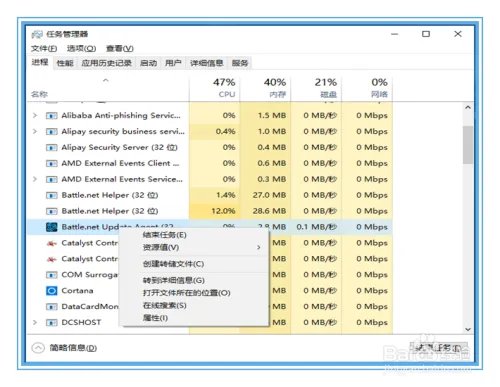Click the 0.6 MB memory cell
This screenshot has height=387, width=500.
[x=265, y=163]
